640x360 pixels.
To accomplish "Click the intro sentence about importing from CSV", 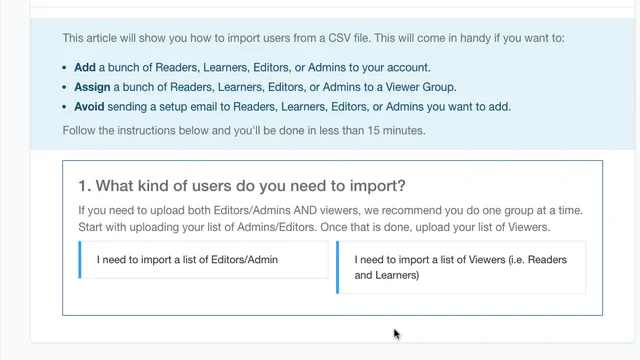I will [x=313, y=38].
